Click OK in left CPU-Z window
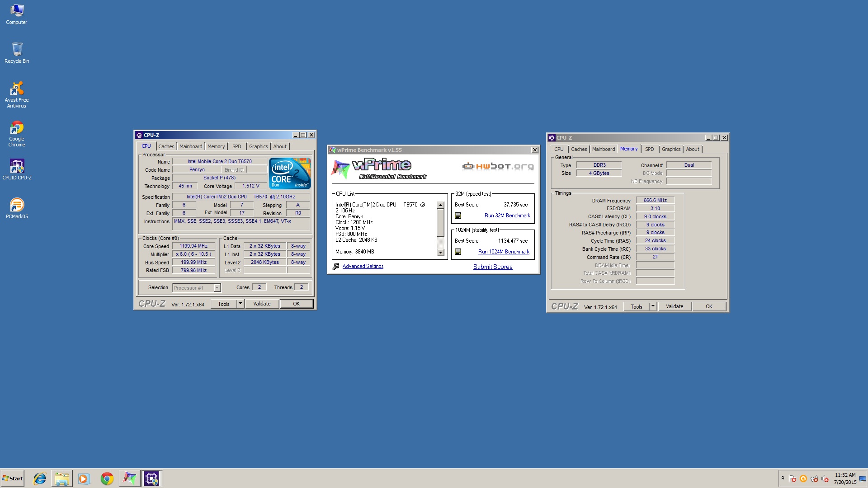868x488 pixels. coord(297,304)
